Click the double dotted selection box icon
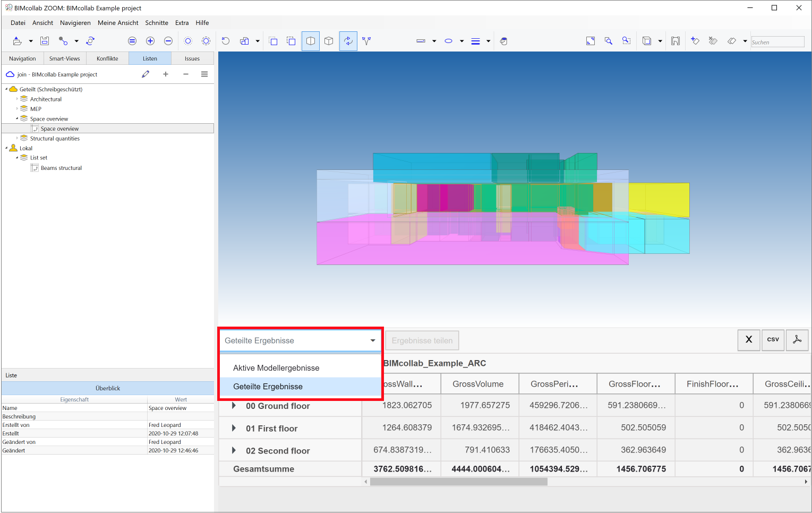This screenshot has width=812, height=513. point(291,41)
